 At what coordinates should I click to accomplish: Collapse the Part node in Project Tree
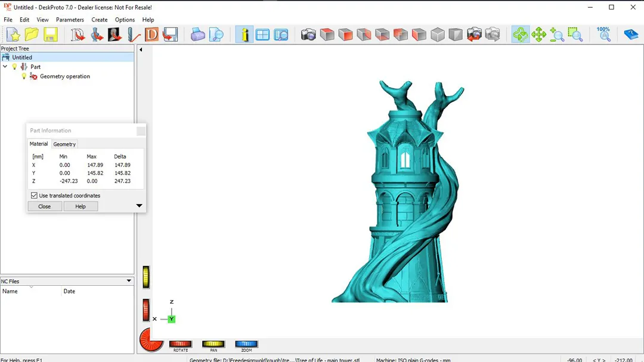pyautogui.click(x=5, y=67)
